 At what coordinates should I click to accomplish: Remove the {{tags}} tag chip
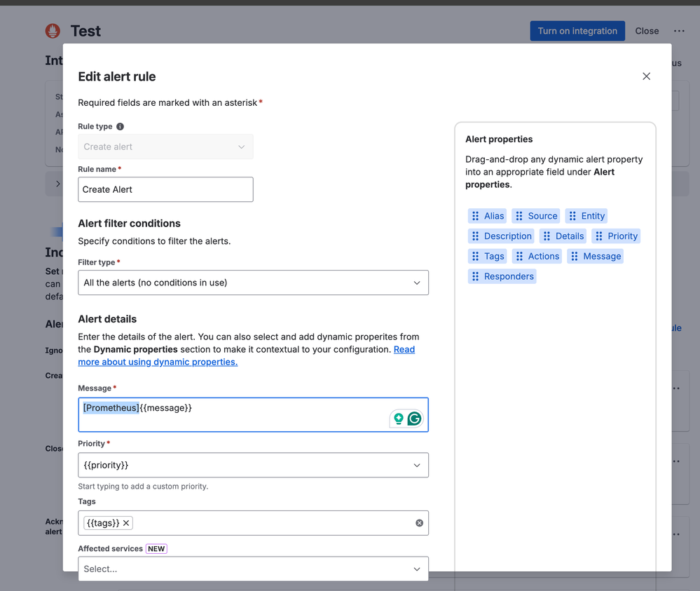(x=126, y=523)
